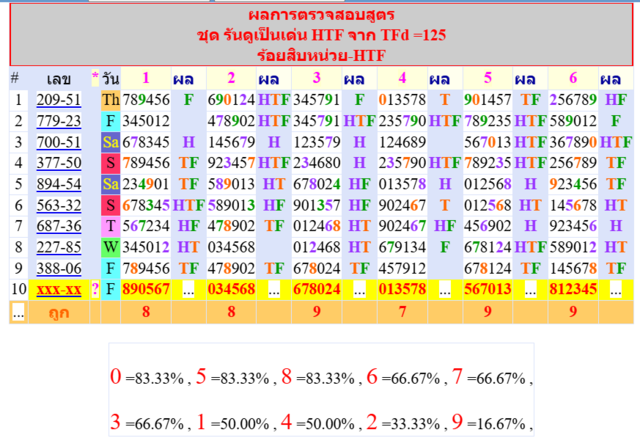This screenshot has height=438, width=640.
Task: Open the 700-51 number link
Action: click(x=59, y=142)
